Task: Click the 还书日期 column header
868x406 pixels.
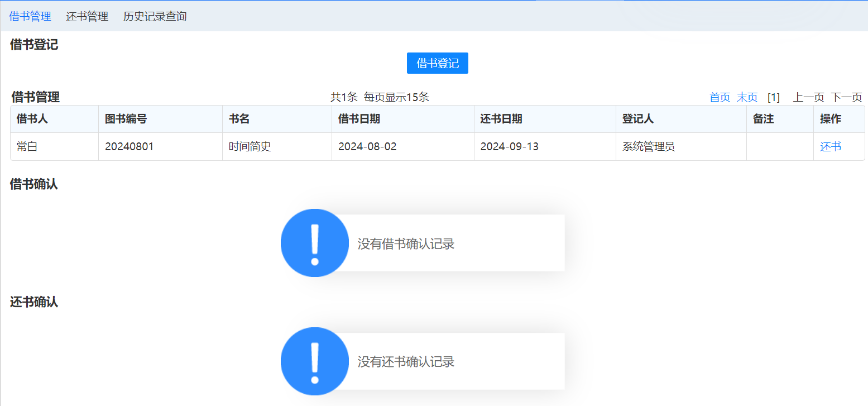Action: pyautogui.click(x=501, y=119)
